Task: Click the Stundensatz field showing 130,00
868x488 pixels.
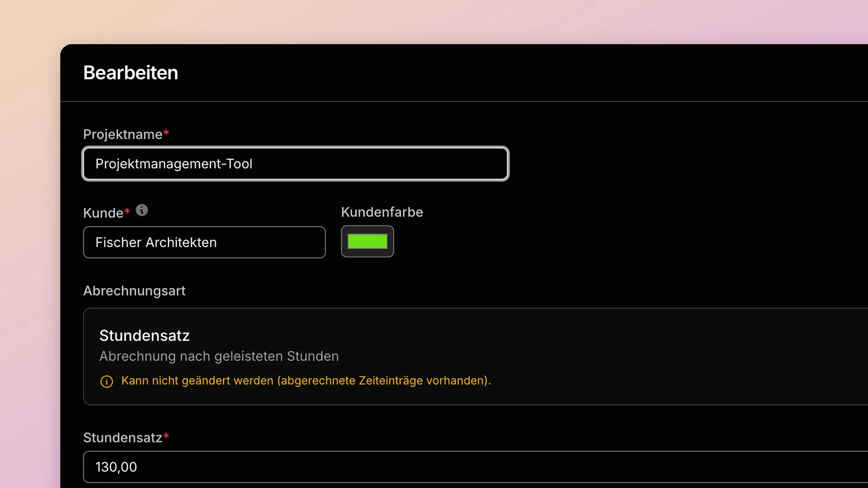Action: pos(475,467)
